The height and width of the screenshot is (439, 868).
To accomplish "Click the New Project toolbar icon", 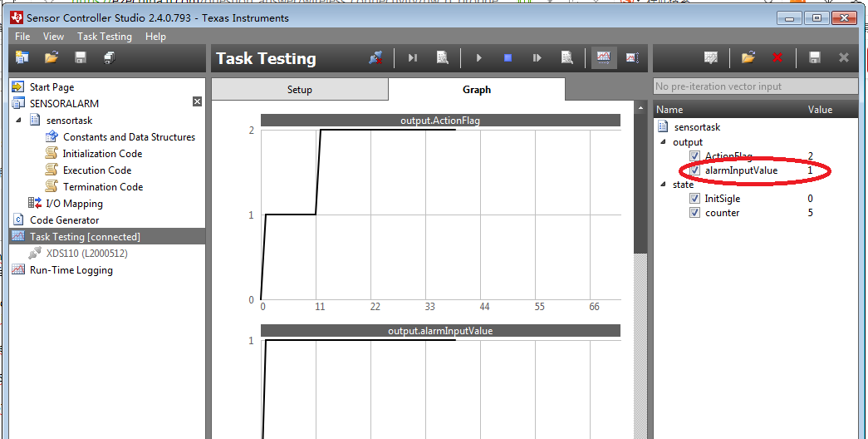I will [22, 57].
